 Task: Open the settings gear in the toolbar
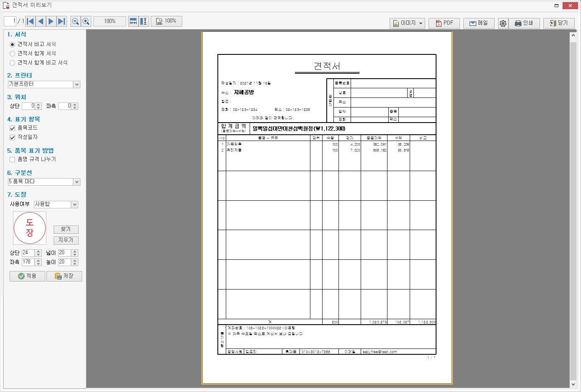click(503, 23)
